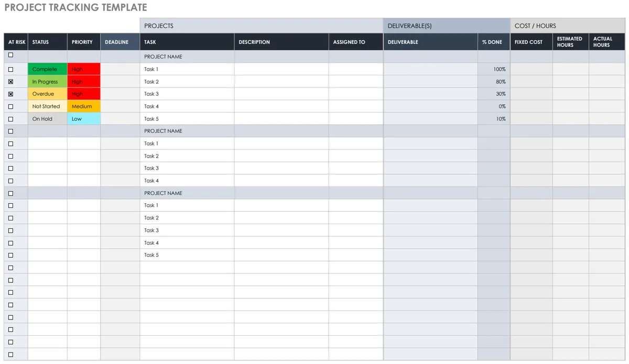Uncheck the At Risk box in the In Progress row
This screenshot has height=364, width=629.
10,82
